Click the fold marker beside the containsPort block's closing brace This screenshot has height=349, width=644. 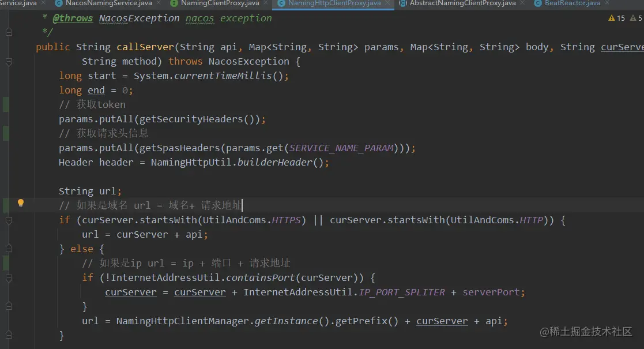[x=9, y=306]
